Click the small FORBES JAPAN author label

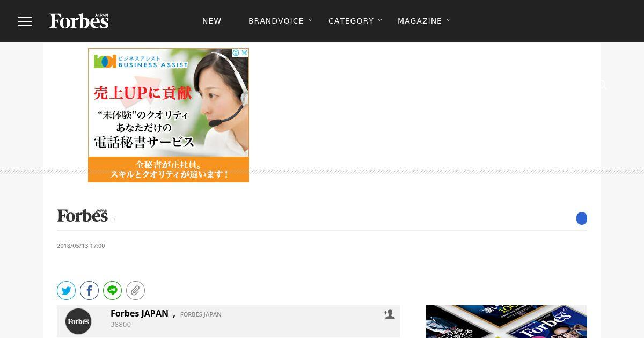tap(201, 314)
